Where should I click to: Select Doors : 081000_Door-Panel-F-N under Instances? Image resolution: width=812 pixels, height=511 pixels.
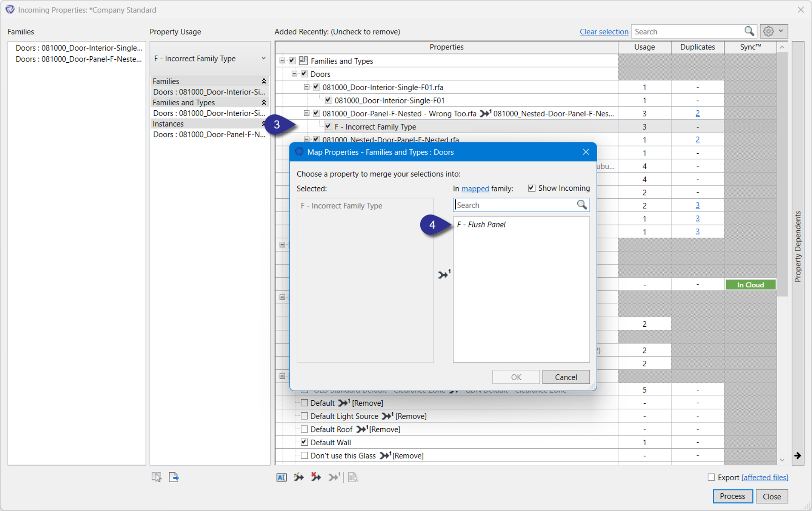(209, 134)
